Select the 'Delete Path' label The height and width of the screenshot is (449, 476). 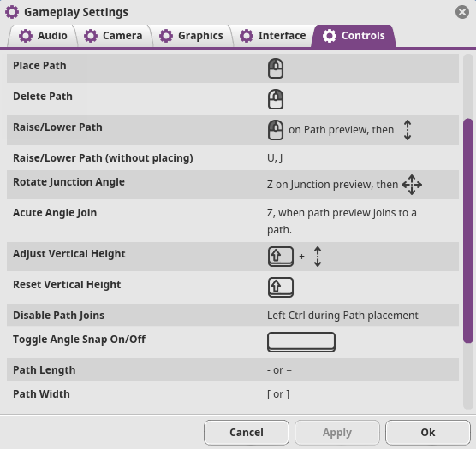[43, 96]
